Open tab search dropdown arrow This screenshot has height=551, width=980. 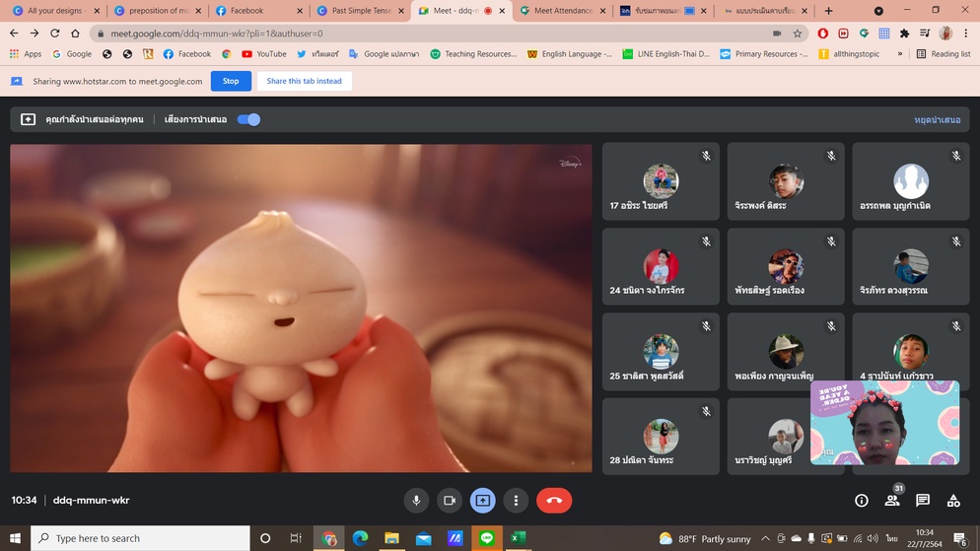coord(878,11)
